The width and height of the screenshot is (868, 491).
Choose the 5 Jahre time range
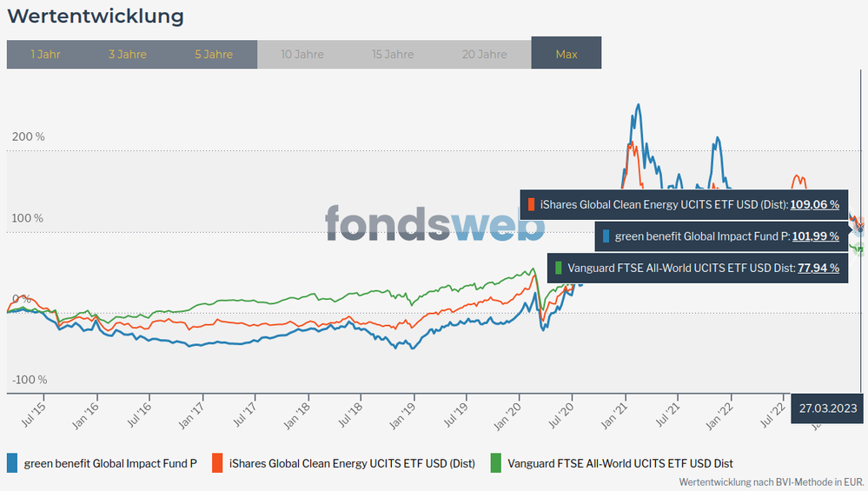click(x=214, y=54)
